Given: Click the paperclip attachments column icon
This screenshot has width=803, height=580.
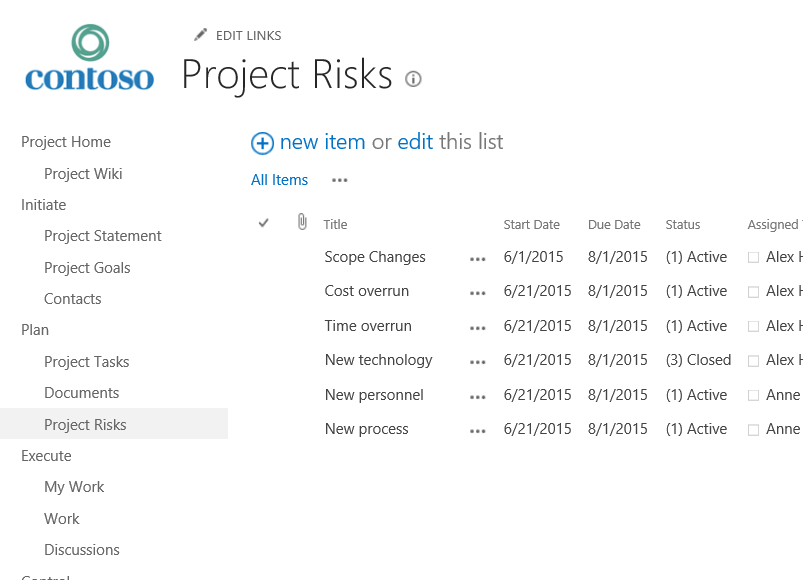Looking at the screenshot, I should click(302, 222).
